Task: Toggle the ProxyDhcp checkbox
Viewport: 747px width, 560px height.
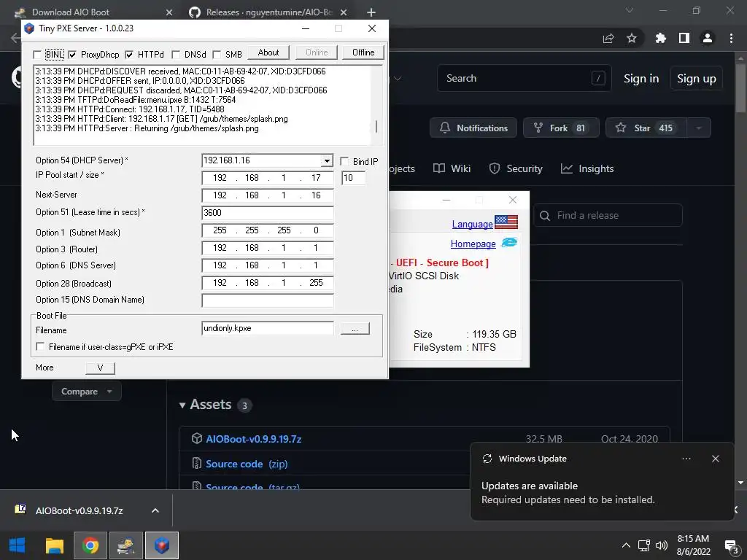Action: (72, 55)
